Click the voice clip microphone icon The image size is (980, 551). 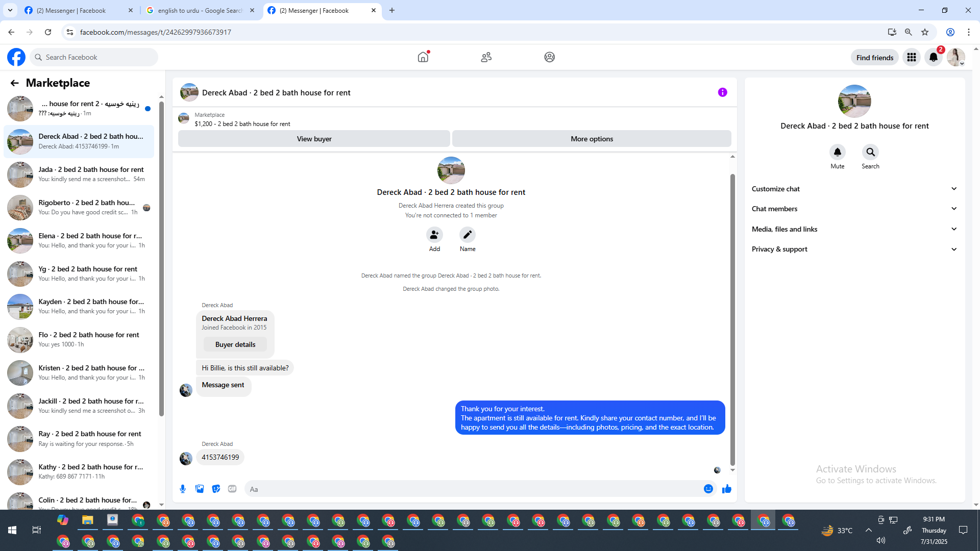(x=183, y=489)
